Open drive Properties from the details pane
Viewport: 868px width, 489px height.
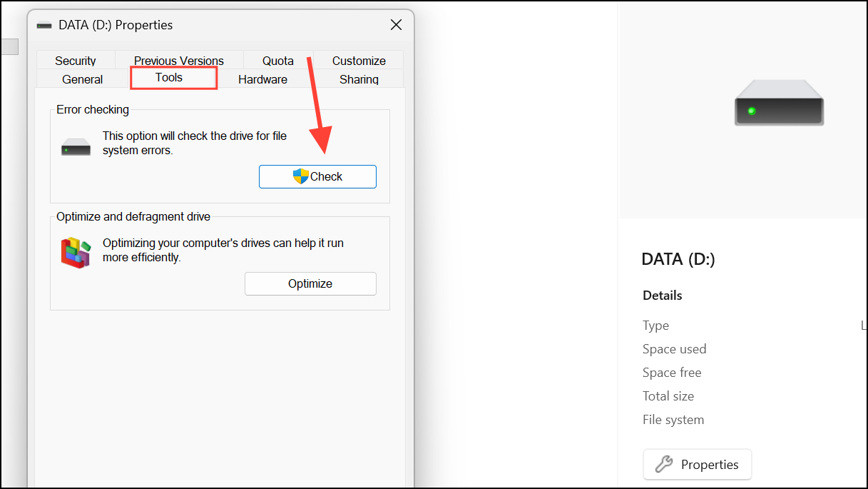(x=697, y=464)
